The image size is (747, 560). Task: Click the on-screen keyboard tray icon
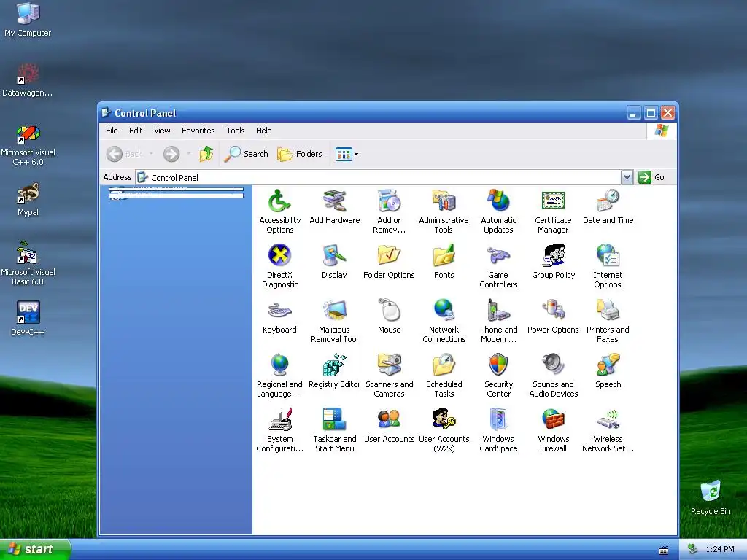664,550
